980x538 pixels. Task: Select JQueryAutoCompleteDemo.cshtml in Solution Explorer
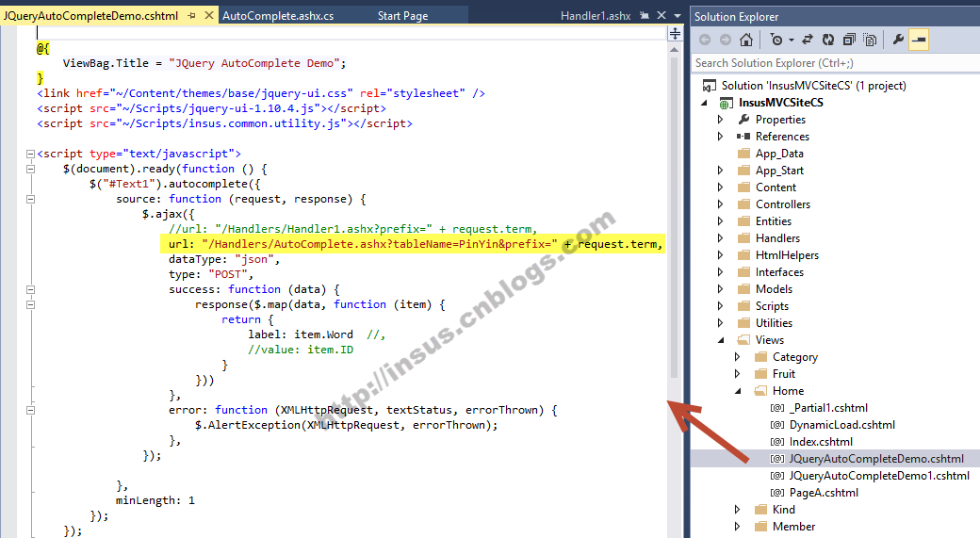876,459
